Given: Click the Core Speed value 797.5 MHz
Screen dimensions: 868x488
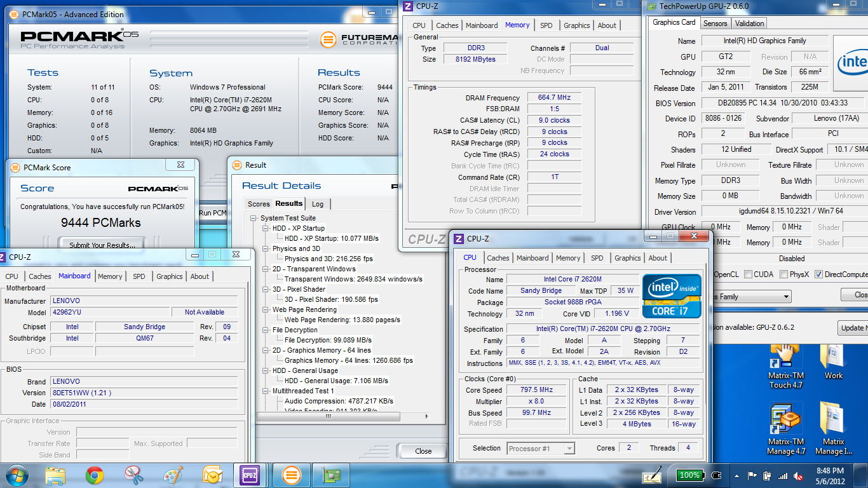Looking at the screenshot, I should 537,390.
